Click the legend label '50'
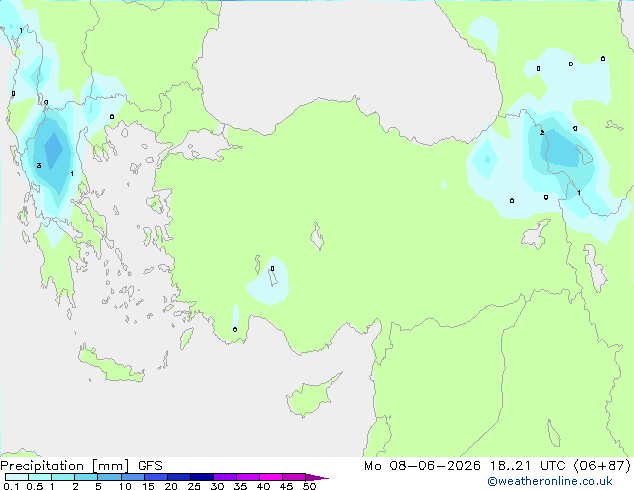634x490 pixels. point(309,486)
